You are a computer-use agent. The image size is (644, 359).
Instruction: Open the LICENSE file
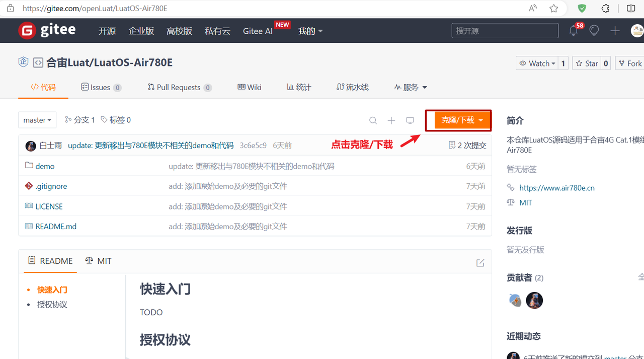click(x=49, y=206)
